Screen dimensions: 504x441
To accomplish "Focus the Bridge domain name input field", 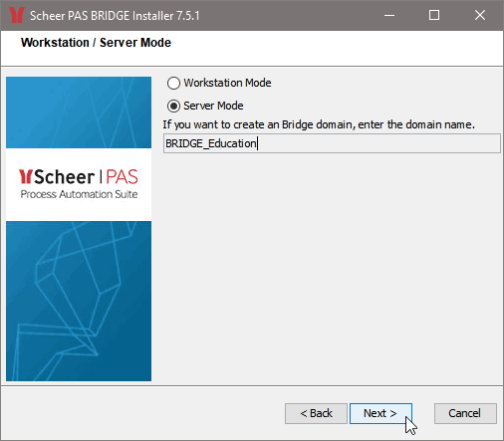I will [332, 143].
